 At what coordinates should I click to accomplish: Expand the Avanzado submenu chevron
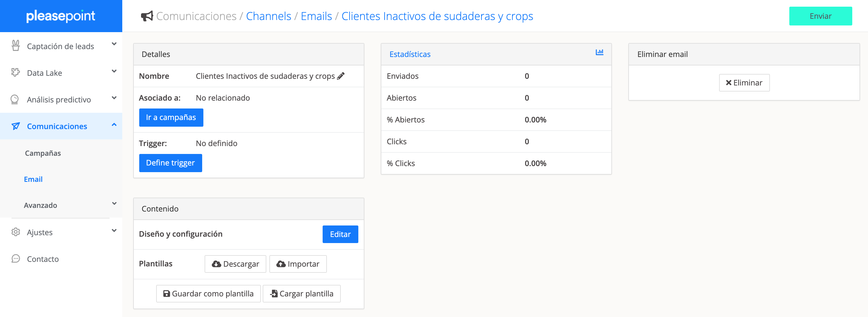pos(114,203)
